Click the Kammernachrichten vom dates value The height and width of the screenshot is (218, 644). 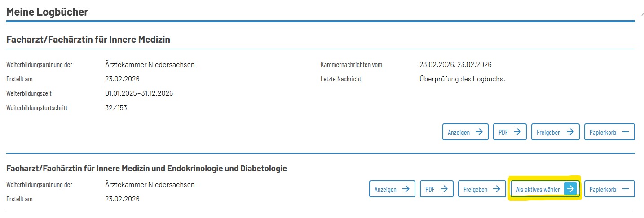click(x=455, y=65)
